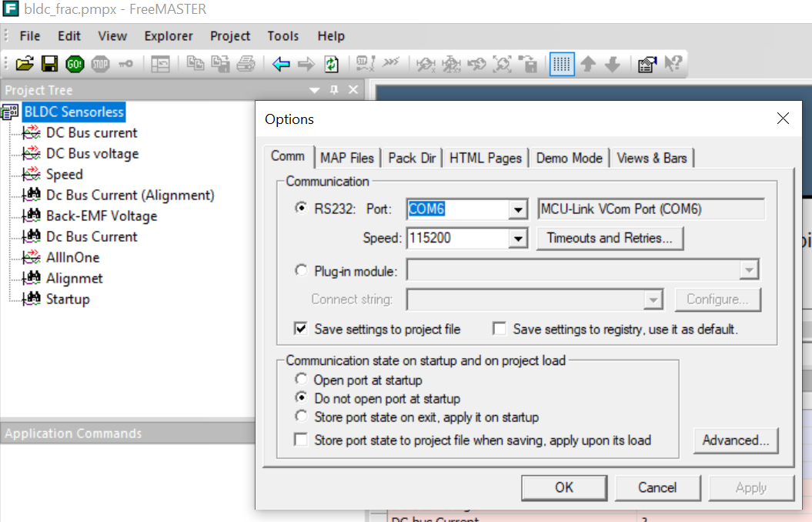The height and width of the screenshot is (522, 812).
Task: Select DC Bus current scope item
Action: (92, 133)
